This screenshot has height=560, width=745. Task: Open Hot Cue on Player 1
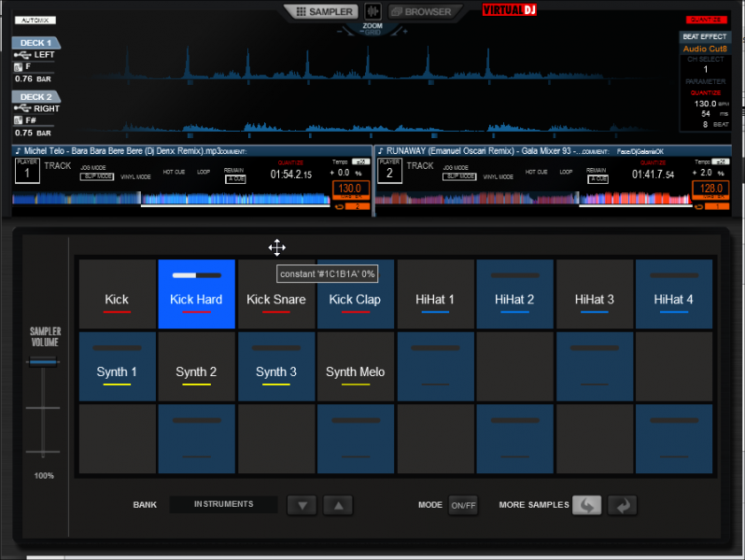[x=174, y=172]
